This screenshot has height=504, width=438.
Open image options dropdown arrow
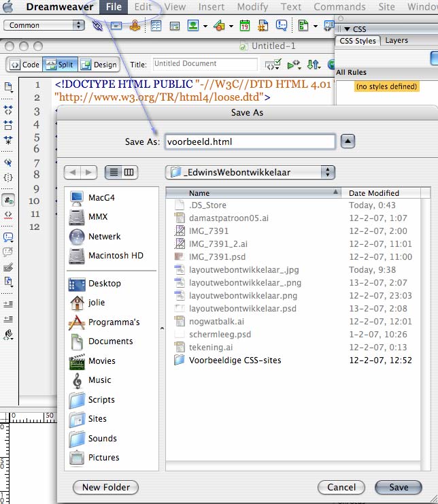click(205, 26)
